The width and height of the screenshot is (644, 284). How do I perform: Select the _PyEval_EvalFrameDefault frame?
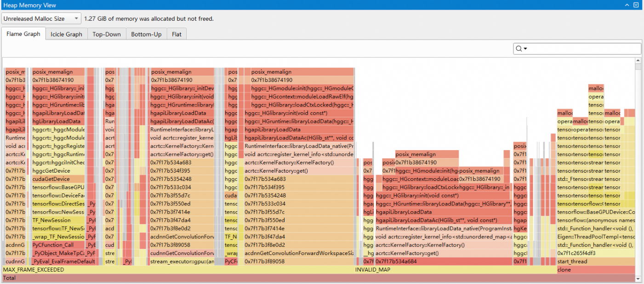click(x=64, y=261)
